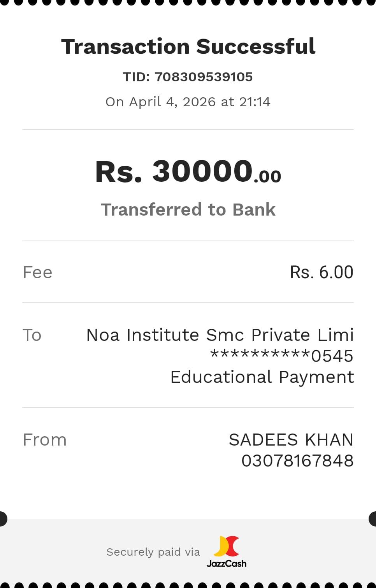Select the Transferred to Bank text
The width and height of the screenshot is (376, 588).
[188, 209]
